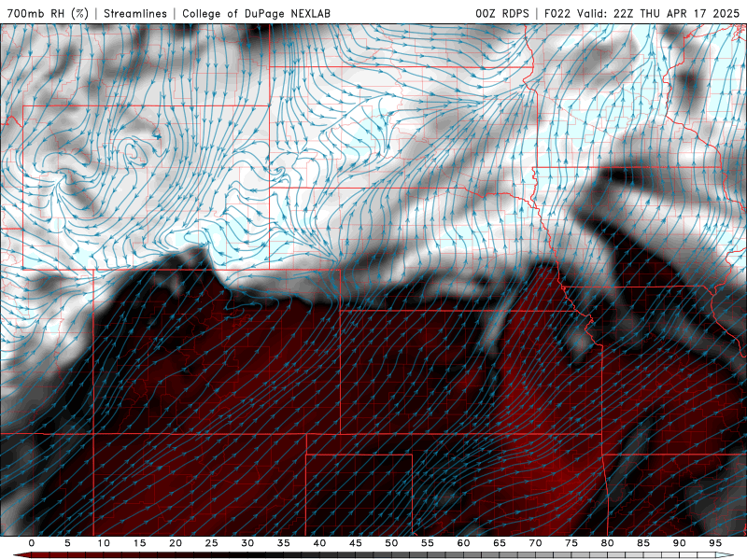The height and width of the screenshot is (560, 747).
Task: Click the '700mb RH (%)' title text
Action: [x=49, y=13]
